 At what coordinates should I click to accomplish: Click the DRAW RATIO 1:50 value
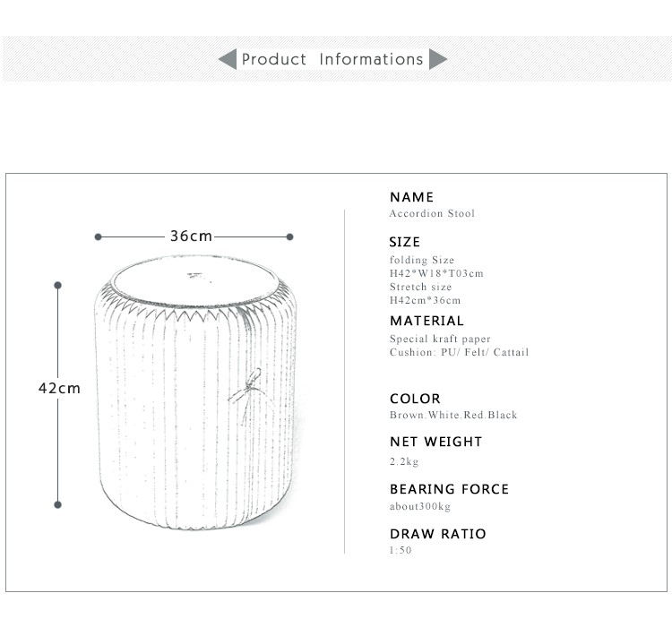pyautogui.click(x=401, y=550)
